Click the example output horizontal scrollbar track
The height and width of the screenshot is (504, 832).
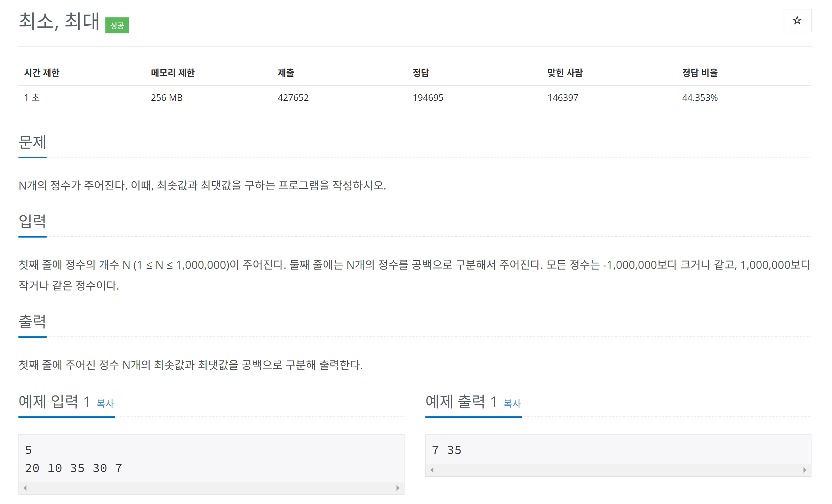pyautogui.click(x=618, y=470)
